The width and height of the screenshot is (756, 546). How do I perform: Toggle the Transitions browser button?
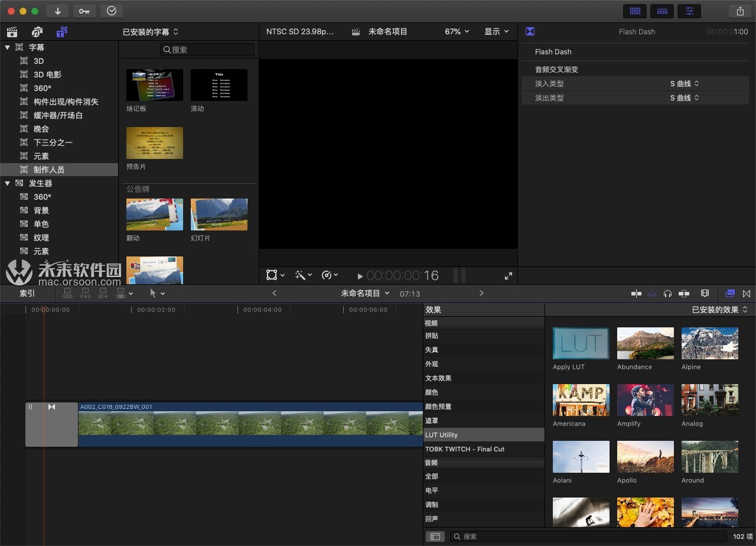747,293
